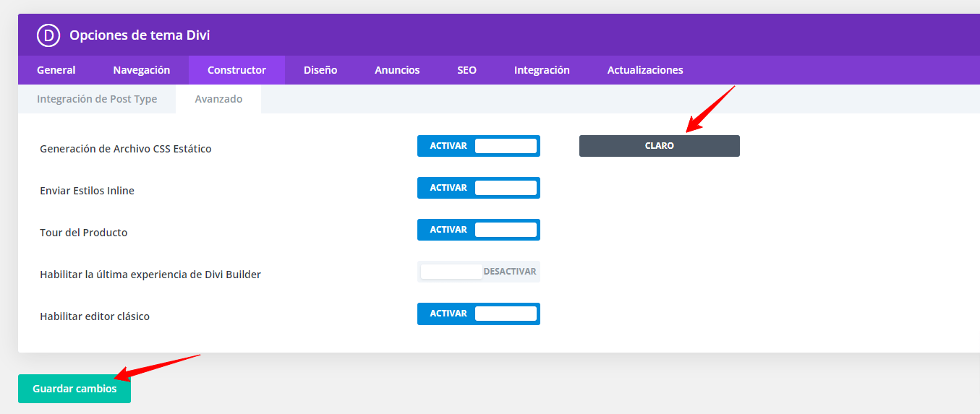
Task: Disable the Enviar Estilos Inline toggle
Action: pos(479,188)
